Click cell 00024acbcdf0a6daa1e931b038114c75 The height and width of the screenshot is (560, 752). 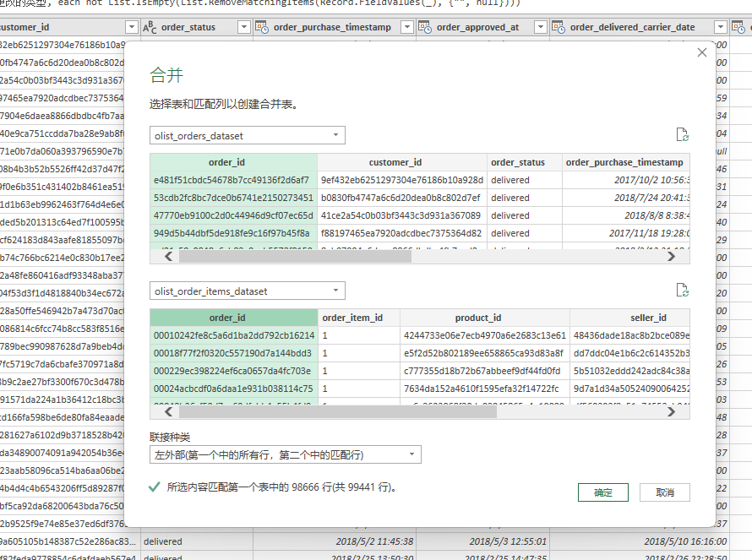point(234,389)
